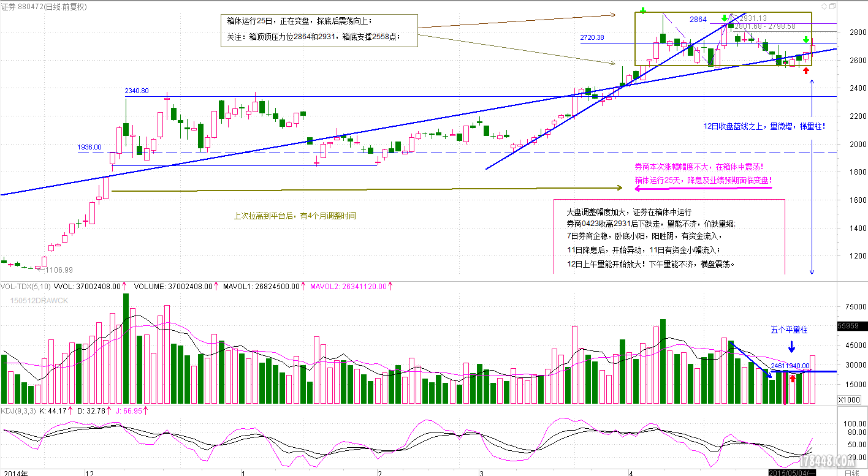Screen dimensions: 868x476
Task: Click the red up arrow below the box
Action: pos(806,71)
